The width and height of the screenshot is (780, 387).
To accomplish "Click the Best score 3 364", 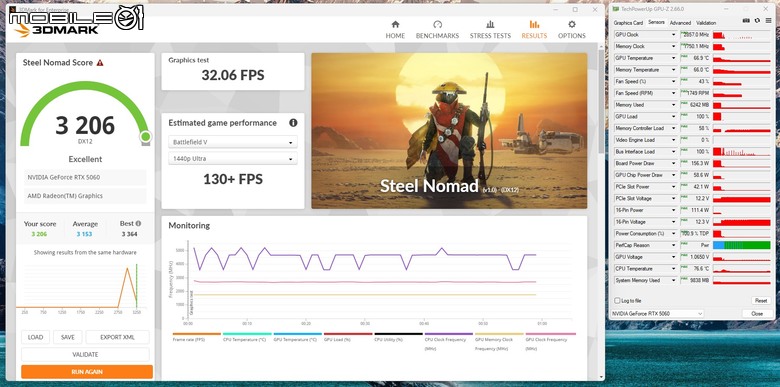I will click(129, 234).
